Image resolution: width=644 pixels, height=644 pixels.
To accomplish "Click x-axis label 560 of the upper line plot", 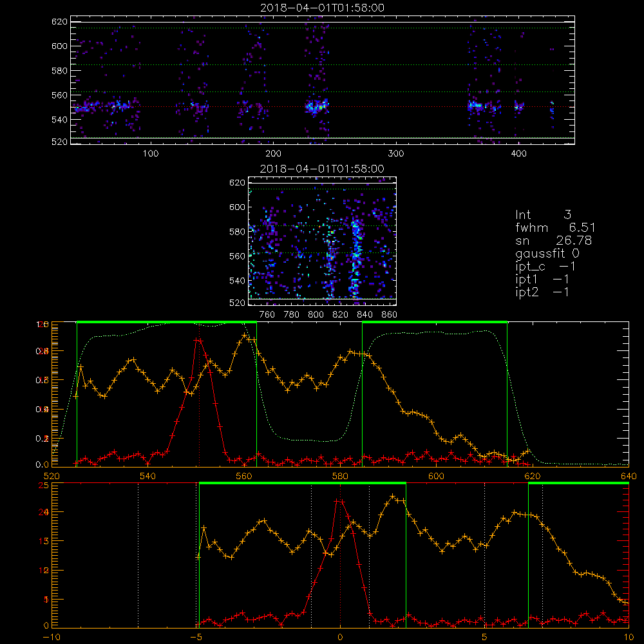I will (x=244, y=476).
